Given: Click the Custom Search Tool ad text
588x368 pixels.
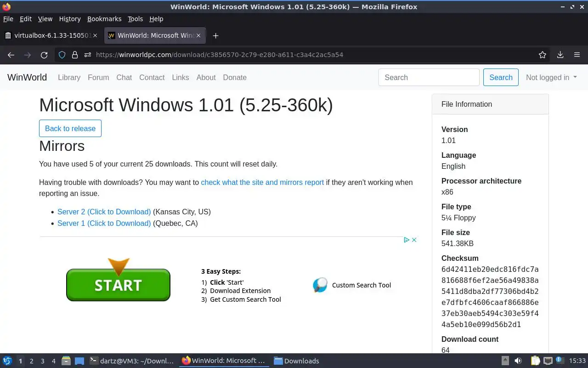Looking at the screenshot, I should click(362, 285).
